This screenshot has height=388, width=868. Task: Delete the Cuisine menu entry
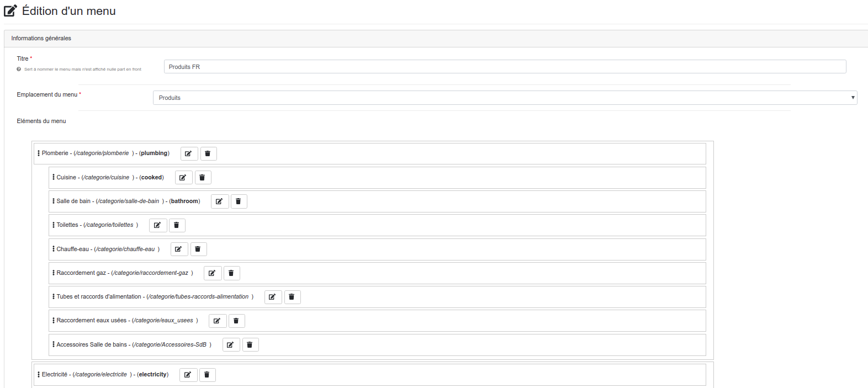203,178
